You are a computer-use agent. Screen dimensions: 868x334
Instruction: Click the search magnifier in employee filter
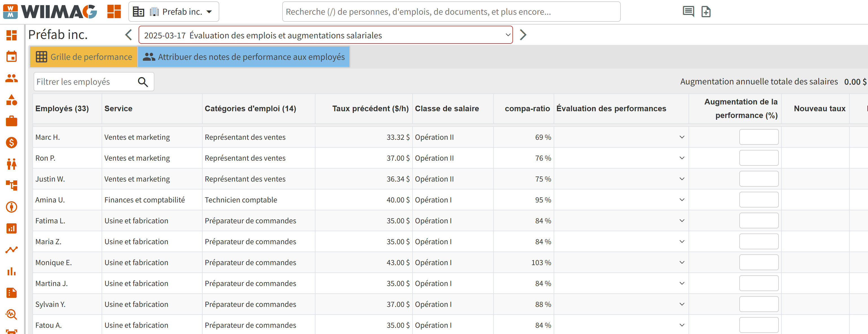click(143, 82)
